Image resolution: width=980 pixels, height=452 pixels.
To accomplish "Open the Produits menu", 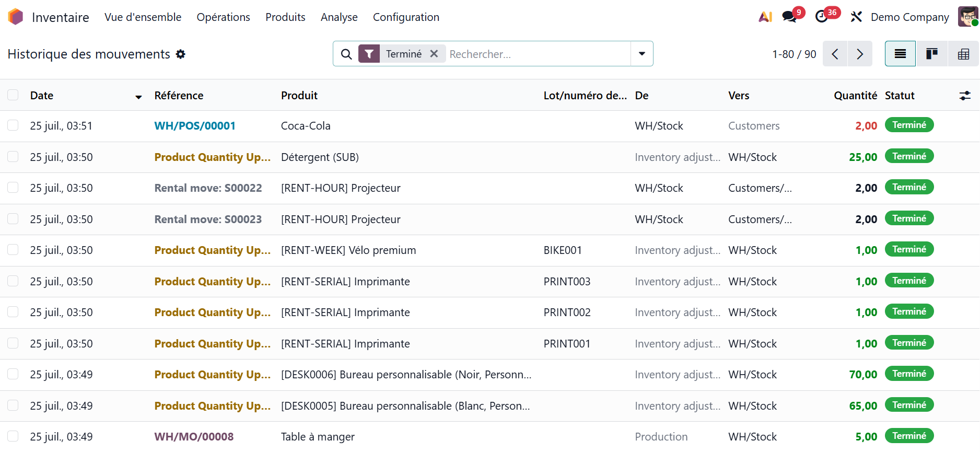I will [x=285, y=17].
